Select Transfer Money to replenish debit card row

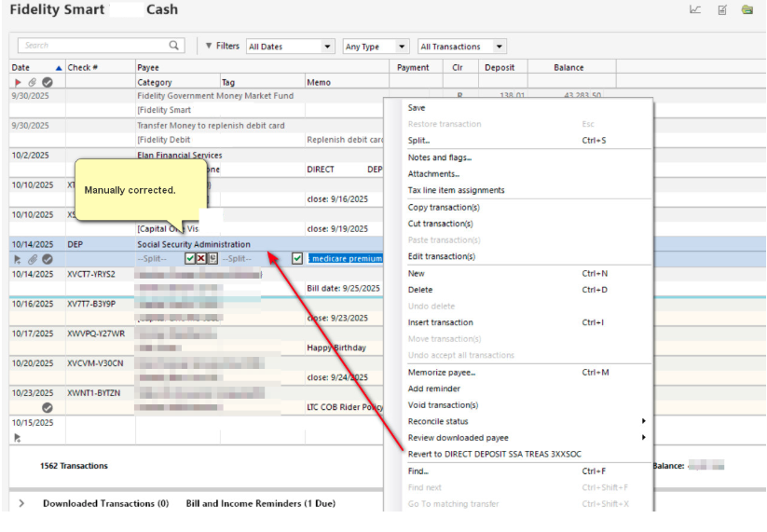tap(211, 125)
